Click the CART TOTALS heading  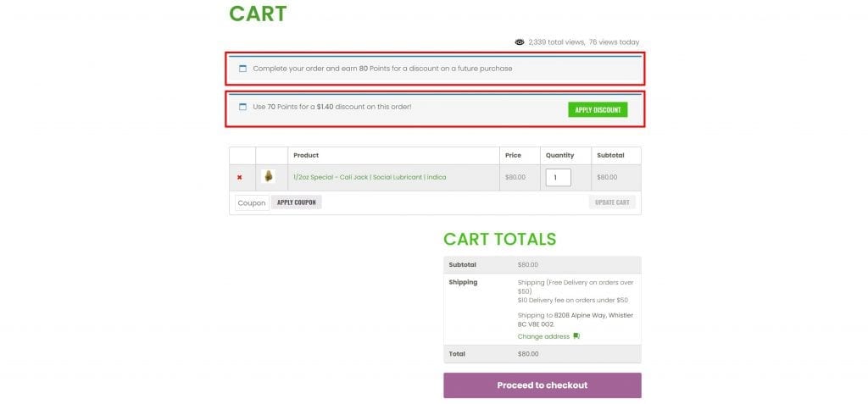(499, 239)
